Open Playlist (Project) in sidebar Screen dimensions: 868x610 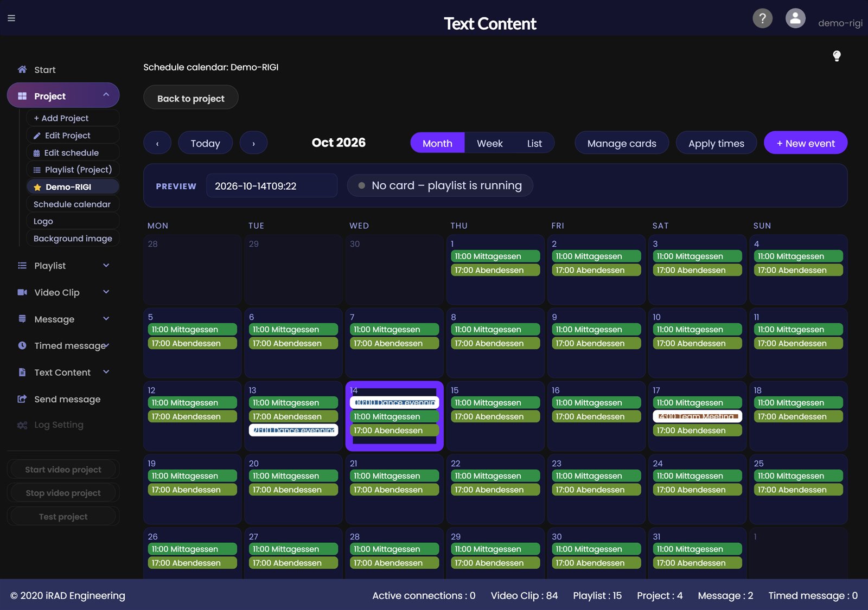pyautogui.click(x=73, y=170)
